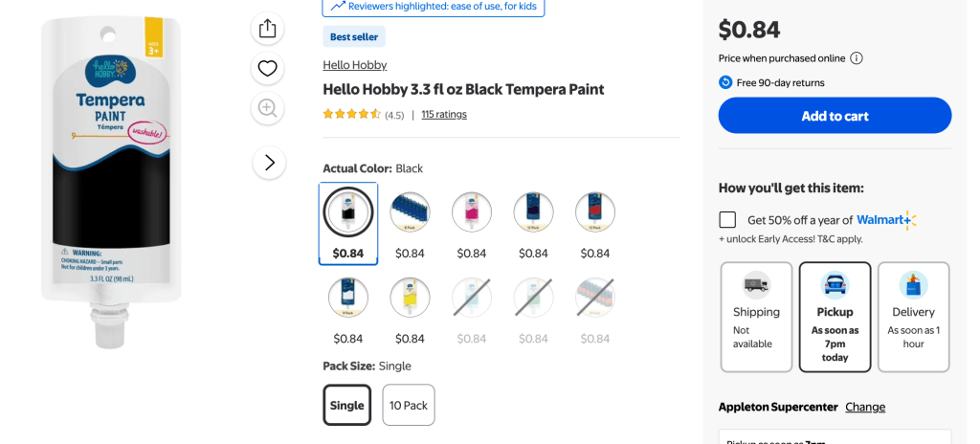980x444 pixels.
Task: Click the Add to cart button
Action: click(835, 116)
